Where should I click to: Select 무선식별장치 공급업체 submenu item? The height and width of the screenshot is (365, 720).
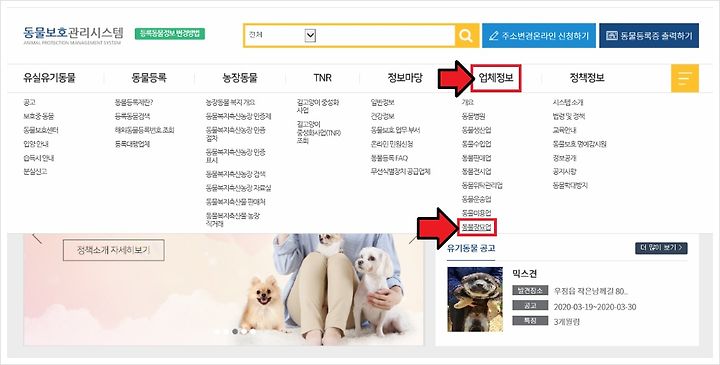click(x=400, y=172)
